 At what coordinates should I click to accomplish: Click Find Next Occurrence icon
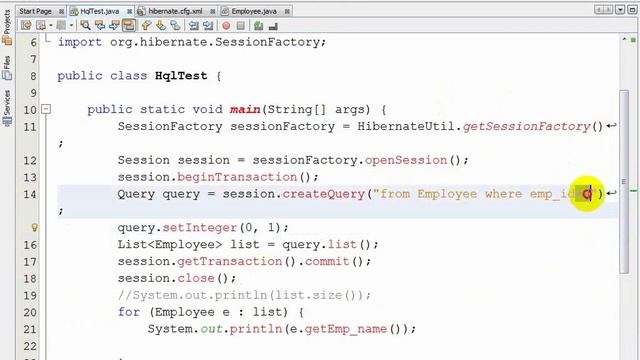[x=114, y=26]
